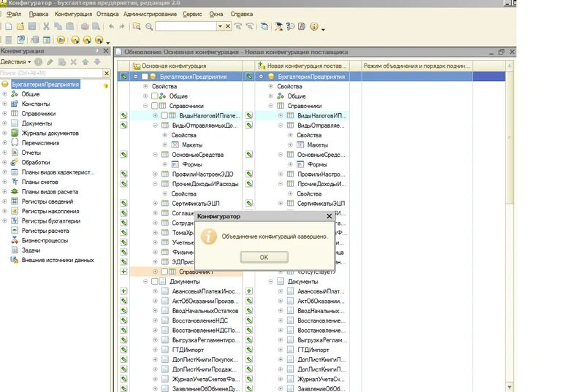Click OK in the Конфигуратор dialog
This screenshot has width=561, height=392.
point(264,257)
